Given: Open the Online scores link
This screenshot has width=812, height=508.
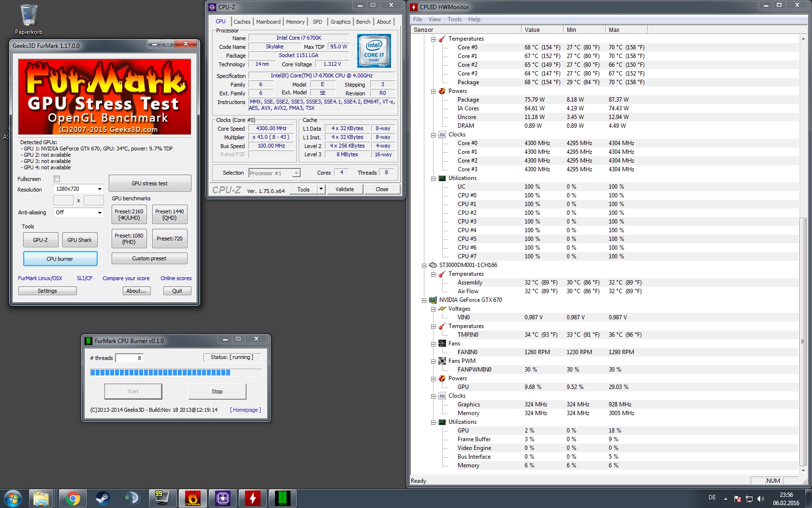Looking at the screenshot, I should (176, 278).
